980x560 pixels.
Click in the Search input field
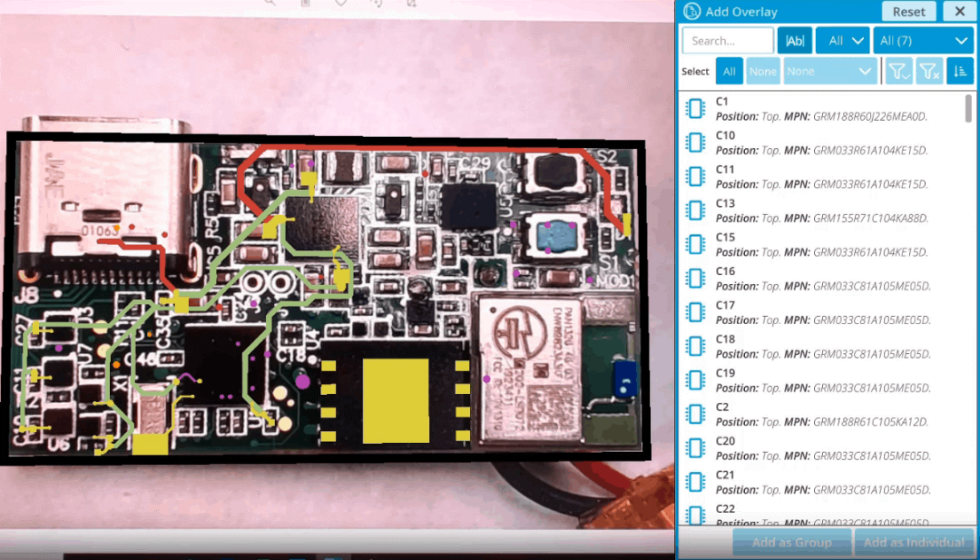tap(728, 41)
